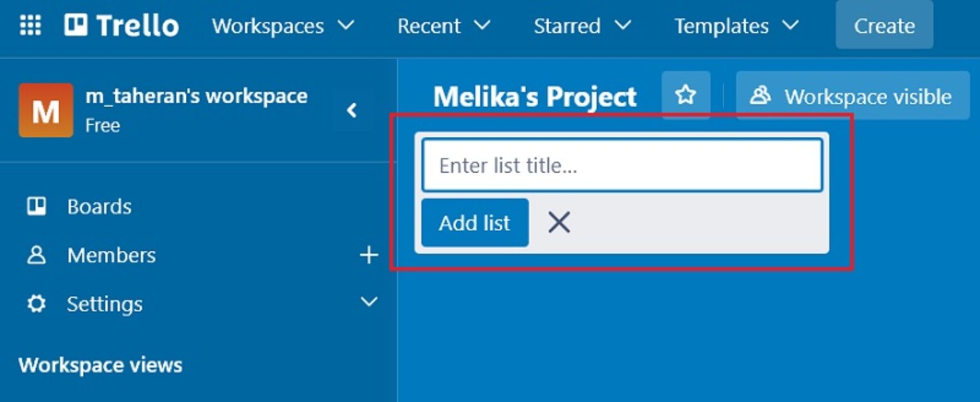Click the orange M workspace avatar

point(46,110)
